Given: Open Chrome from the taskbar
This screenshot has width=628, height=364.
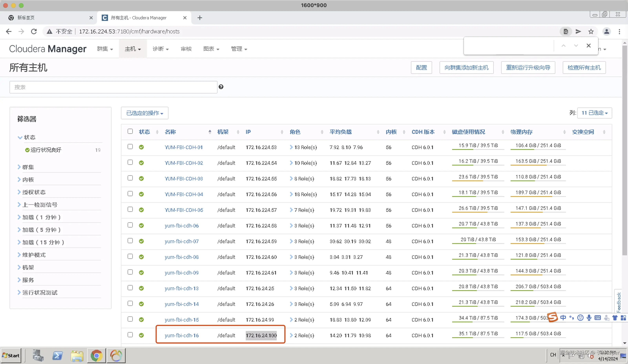Looking at the screenshot, I should click(x=96, y=355).
